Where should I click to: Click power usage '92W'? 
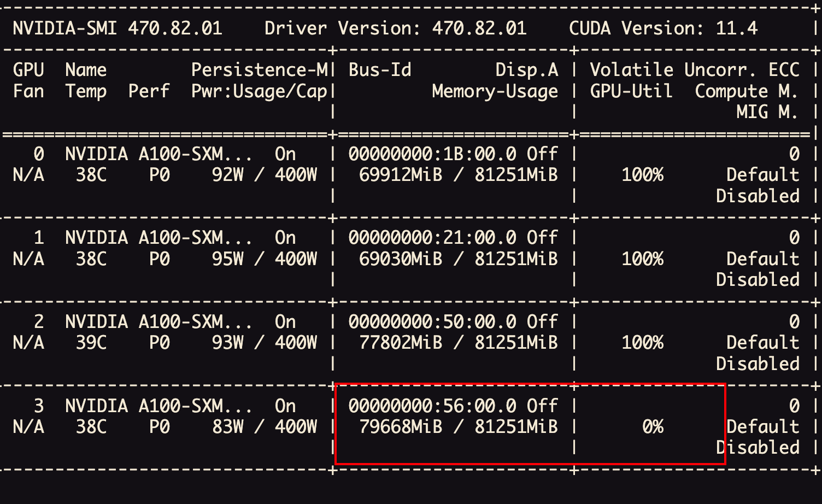point(228,175)
